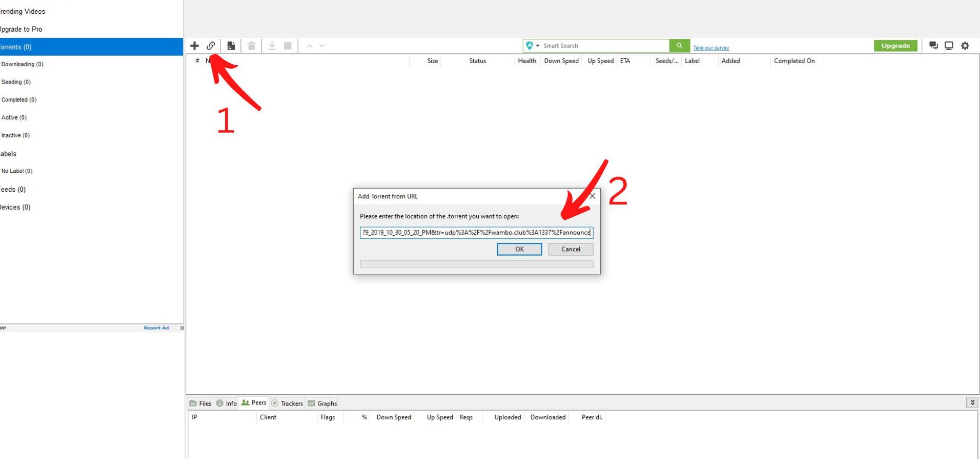
Task: Expand the bottom detail panel chevron
Action: pos(972,402)
